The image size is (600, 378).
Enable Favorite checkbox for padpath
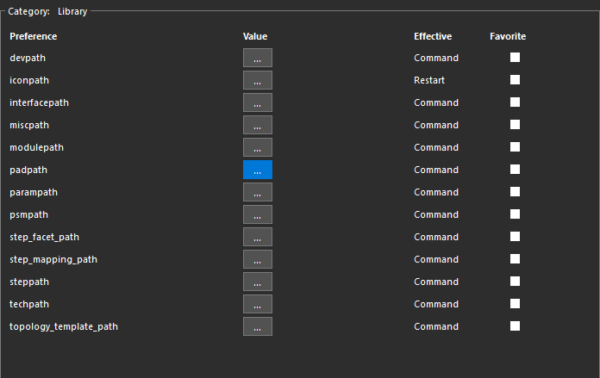(x=515, y=169)
